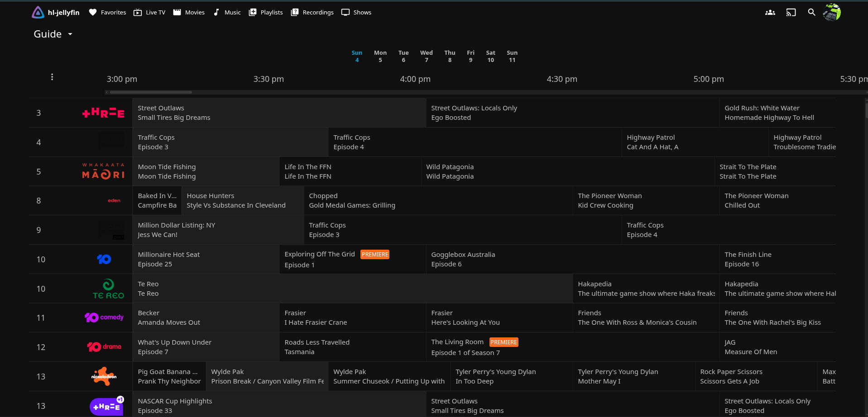The height and width of the screenshot is (417, 868).
Task: Click the Jellyfin home logo
Action: [x=55, y=12]
